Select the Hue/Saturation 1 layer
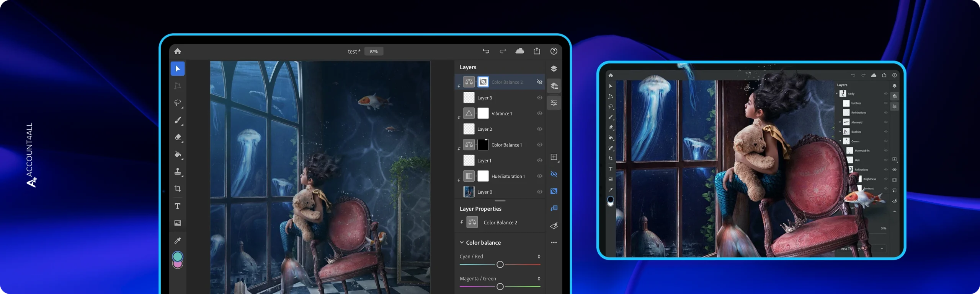This screenshot has width=980, height=294. [x=508, y=176]
